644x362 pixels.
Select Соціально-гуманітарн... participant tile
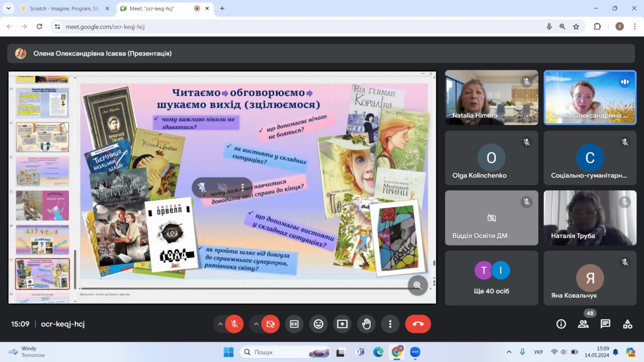(x=590, y=158)
